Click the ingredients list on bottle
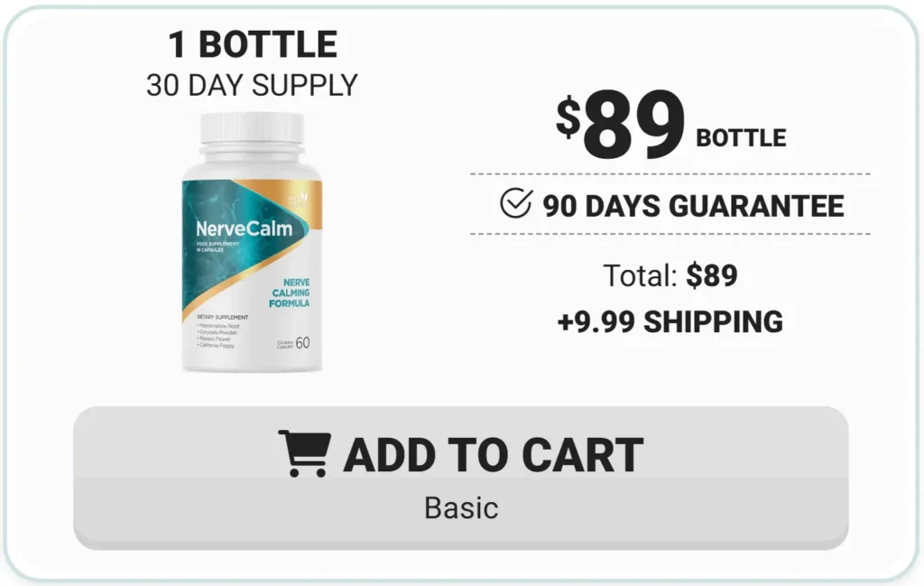The height and width of the screenshot is (586, 924). click(218, 335)
